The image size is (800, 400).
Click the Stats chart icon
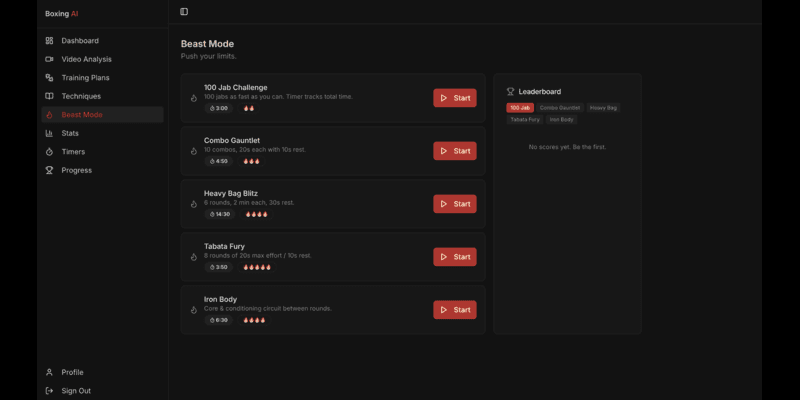point(50,133)
